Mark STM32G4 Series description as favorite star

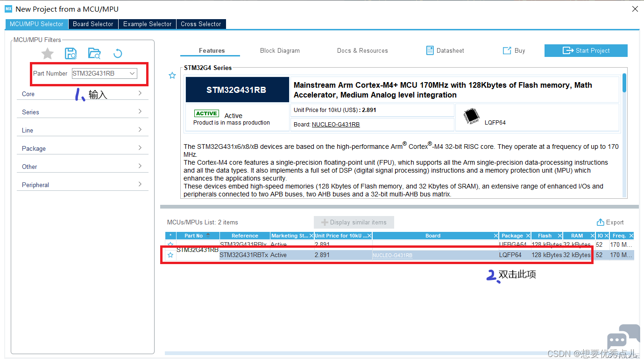pyautogui.click(x=172, y=76)
